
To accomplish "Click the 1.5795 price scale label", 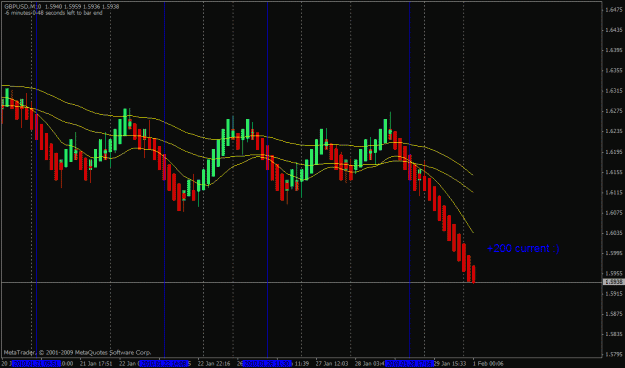I will coord(614,354).
